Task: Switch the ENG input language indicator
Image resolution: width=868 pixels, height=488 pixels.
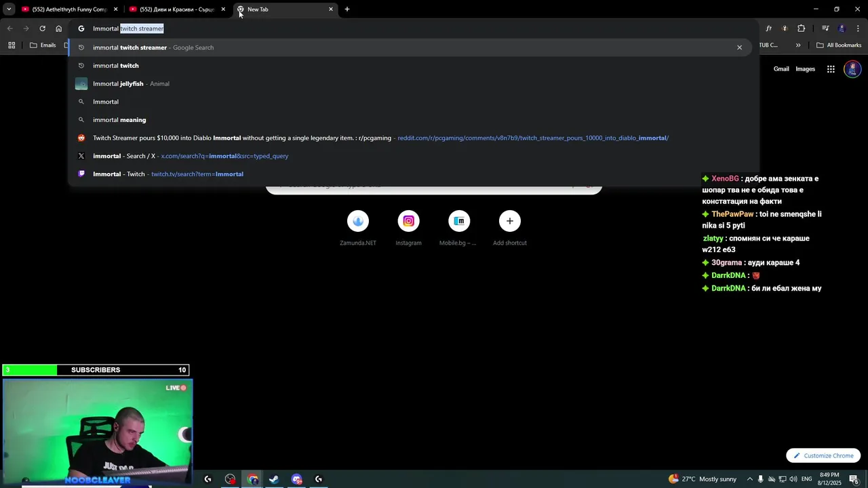Action: pyautogui.click(x=806, y=479)
